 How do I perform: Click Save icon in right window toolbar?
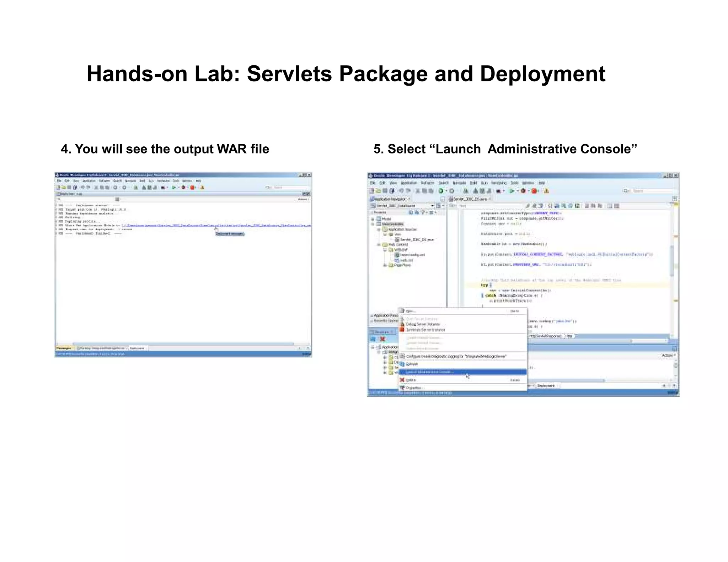[385, 191]
